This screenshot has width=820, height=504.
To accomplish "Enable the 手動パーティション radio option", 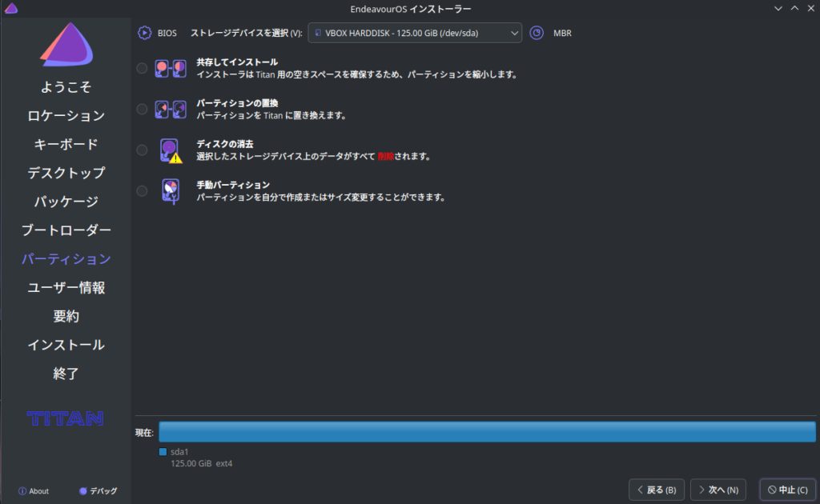I will click(x=142, y=190).
